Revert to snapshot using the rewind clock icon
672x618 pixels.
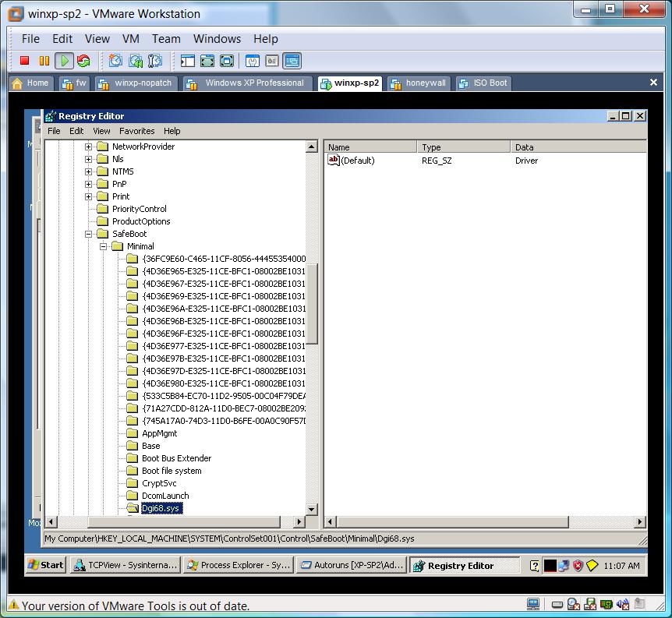tap(136, 61)
